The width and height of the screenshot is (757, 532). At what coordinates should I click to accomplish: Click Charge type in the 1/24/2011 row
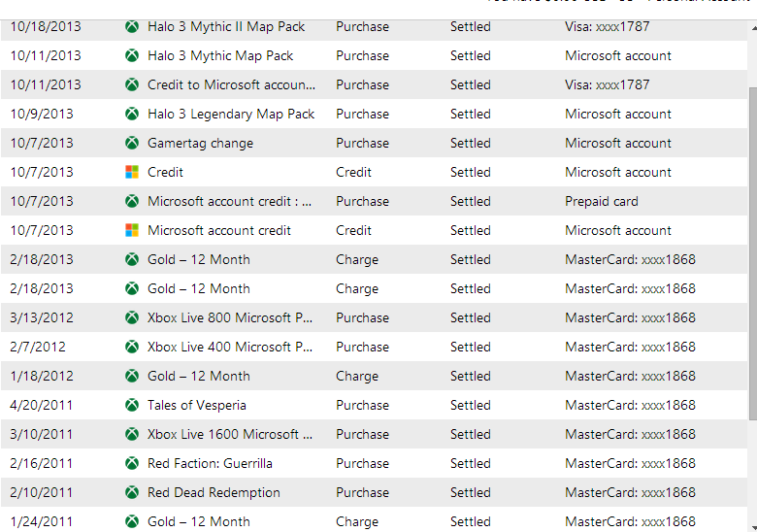point(357,521)
